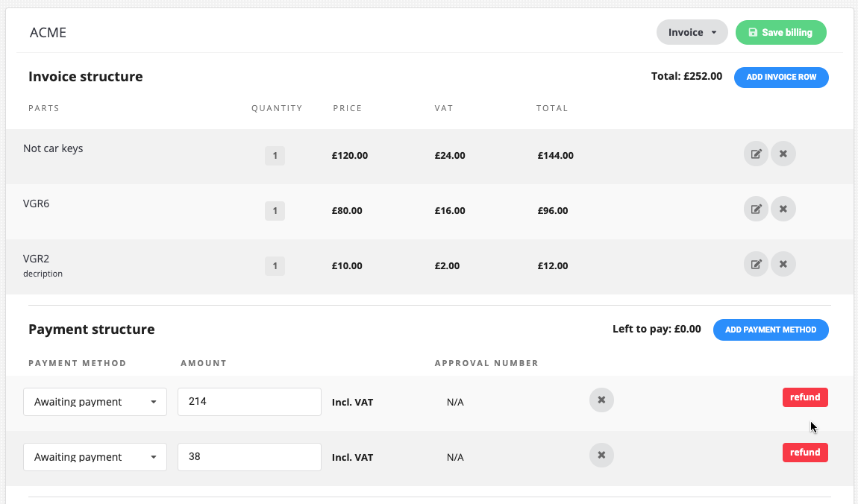
Task: Remove the 38 payment method row
Action: [x=601, y=455]
